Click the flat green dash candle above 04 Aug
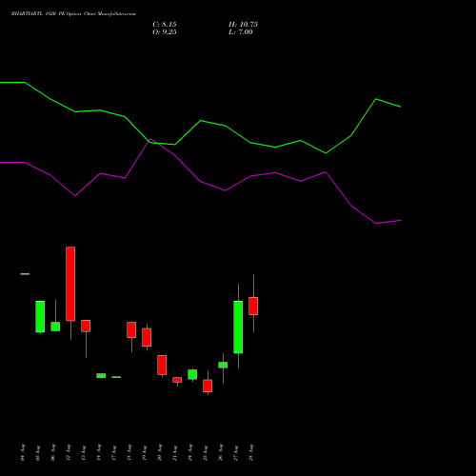This screenshot has width=476, height=476. (x=25, y=274)
